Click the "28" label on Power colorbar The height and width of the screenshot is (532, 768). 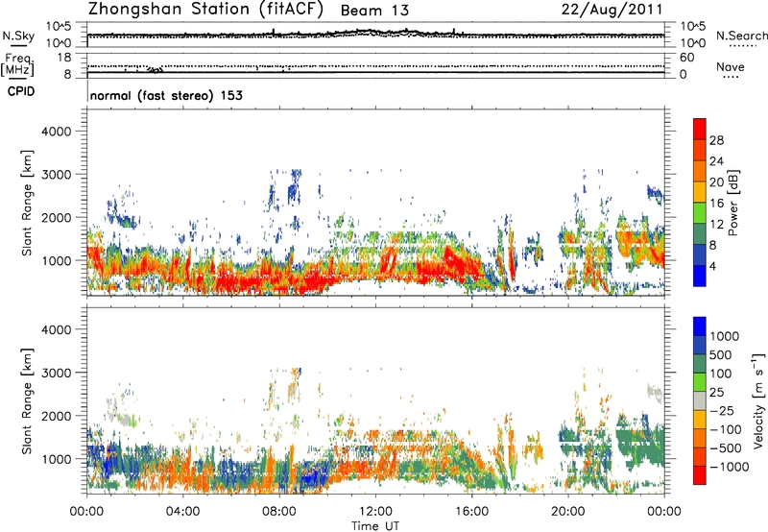(x=716, y=140)
